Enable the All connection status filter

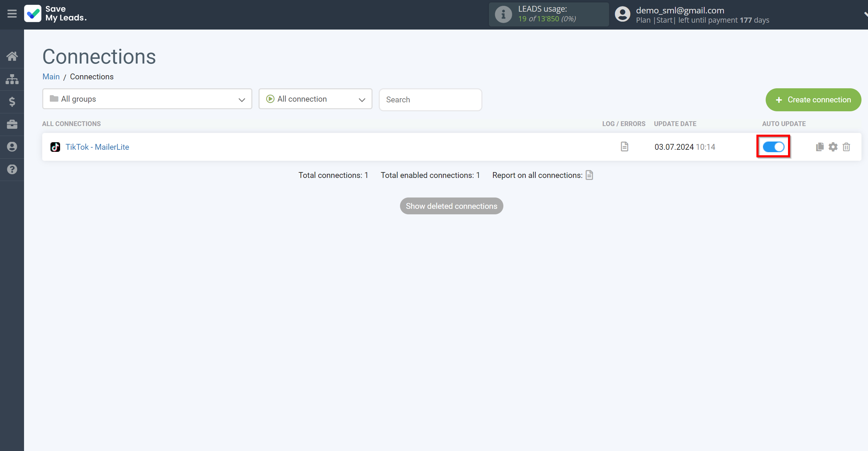[315, 99]
